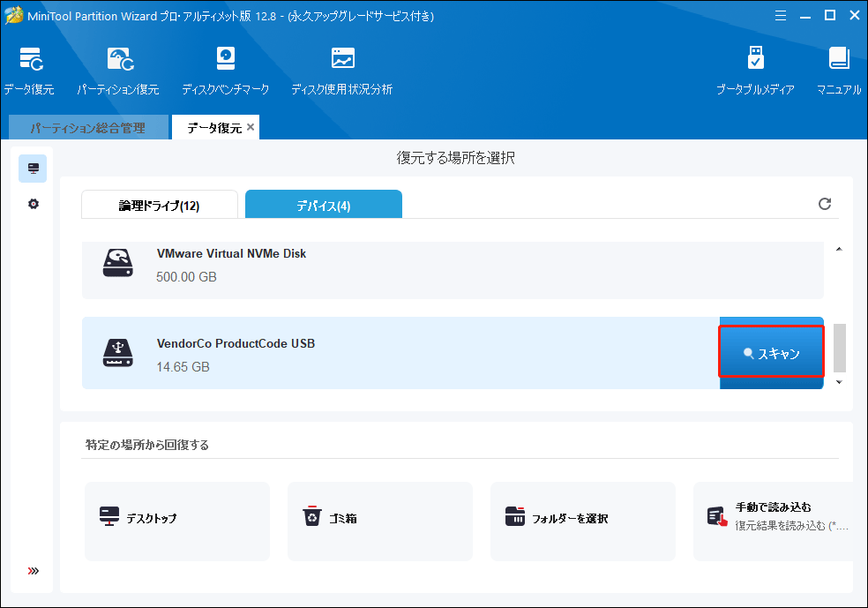Select the VendorCo ProductCode USB device

tap(400, 353)
